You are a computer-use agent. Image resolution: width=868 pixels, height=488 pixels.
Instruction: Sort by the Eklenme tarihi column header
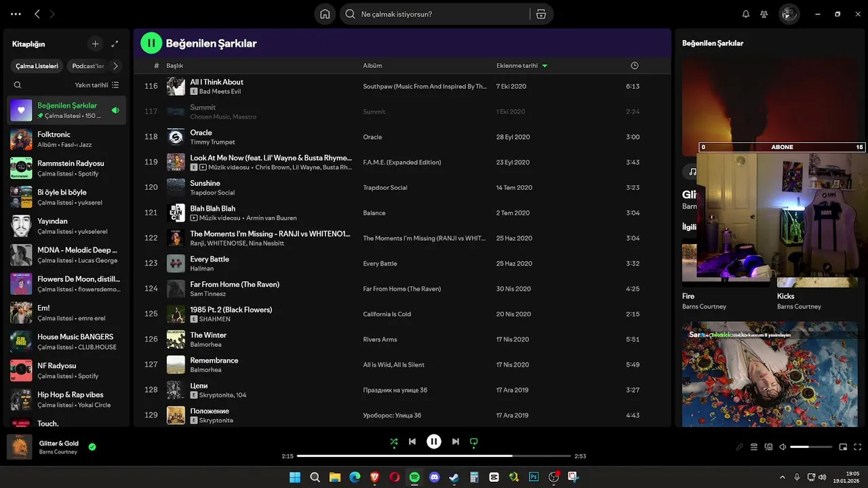[517, 66]
